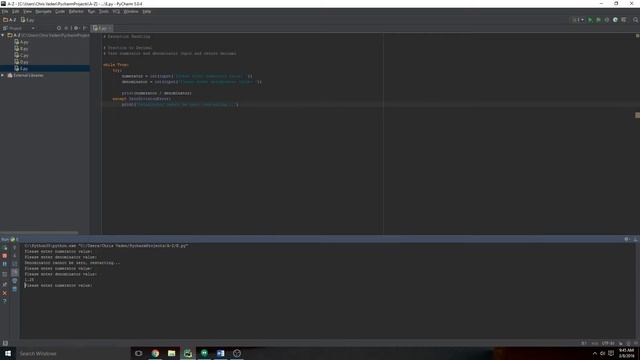This screenshot has height=360, width=640.
Task: Click the pin tab icon in Run panel
Action: [4, 284]
